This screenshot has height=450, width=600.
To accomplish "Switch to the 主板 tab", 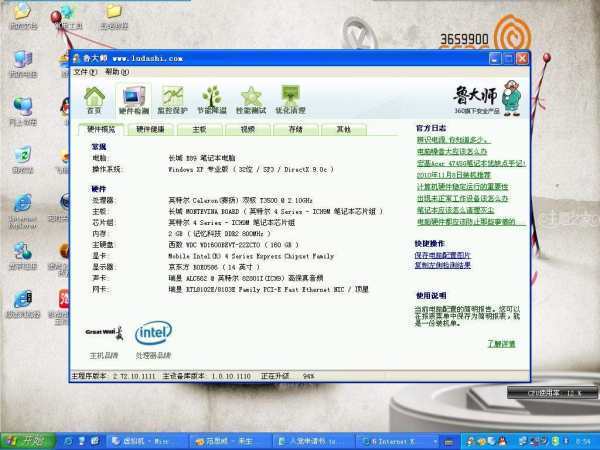I will pos(199,129).
